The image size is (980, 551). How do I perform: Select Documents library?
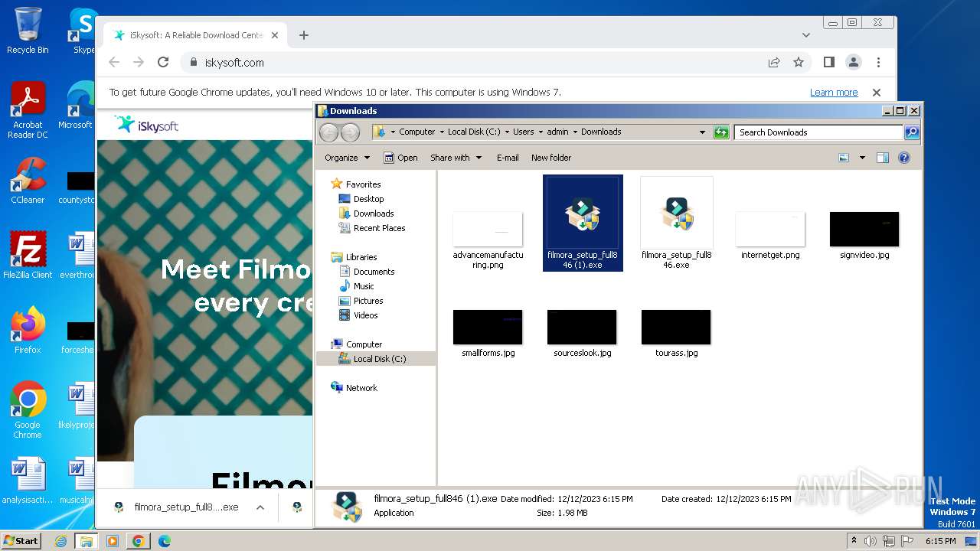[x=374, y=272]
